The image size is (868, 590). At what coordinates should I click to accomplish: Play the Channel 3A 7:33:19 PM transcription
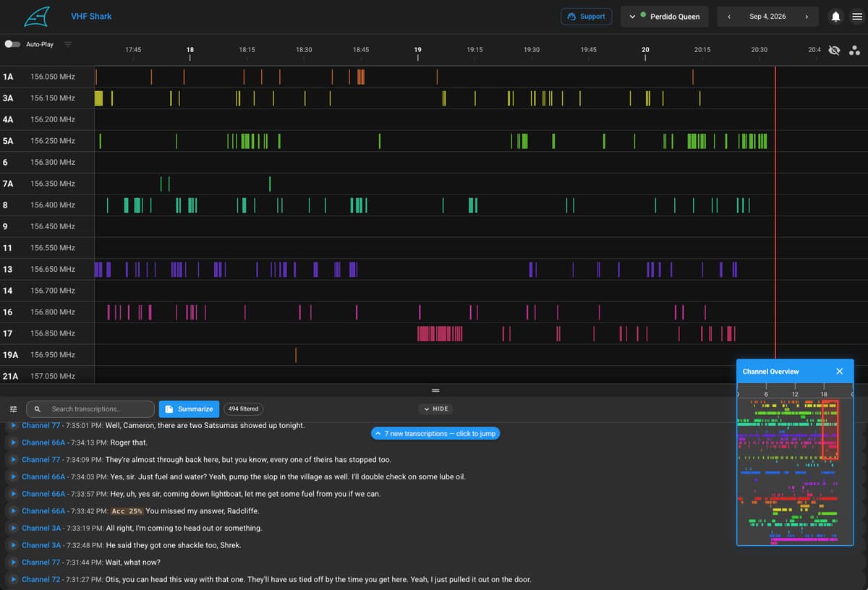(x=13, y=528)
